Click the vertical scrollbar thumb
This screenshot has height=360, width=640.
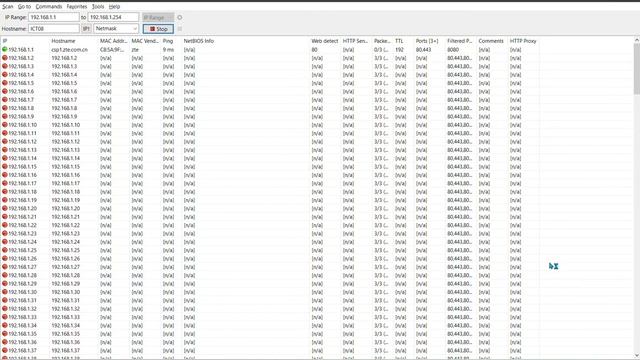point(636,69)
